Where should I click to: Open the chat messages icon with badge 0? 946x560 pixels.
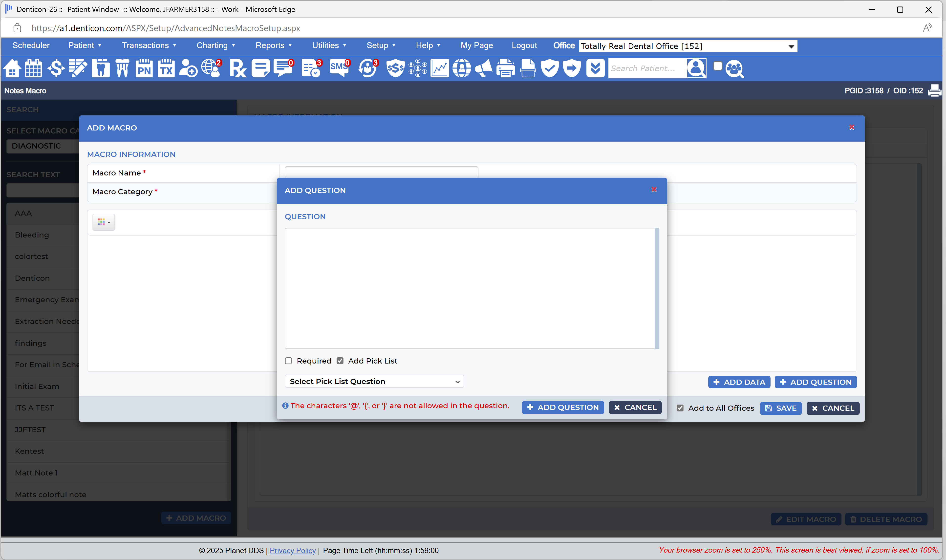pyautogui.click(x=284, y=68)
